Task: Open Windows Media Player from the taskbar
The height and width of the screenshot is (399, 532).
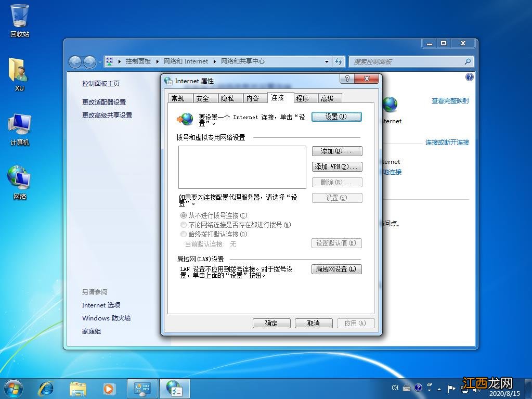Action: [x=109, y=388]
